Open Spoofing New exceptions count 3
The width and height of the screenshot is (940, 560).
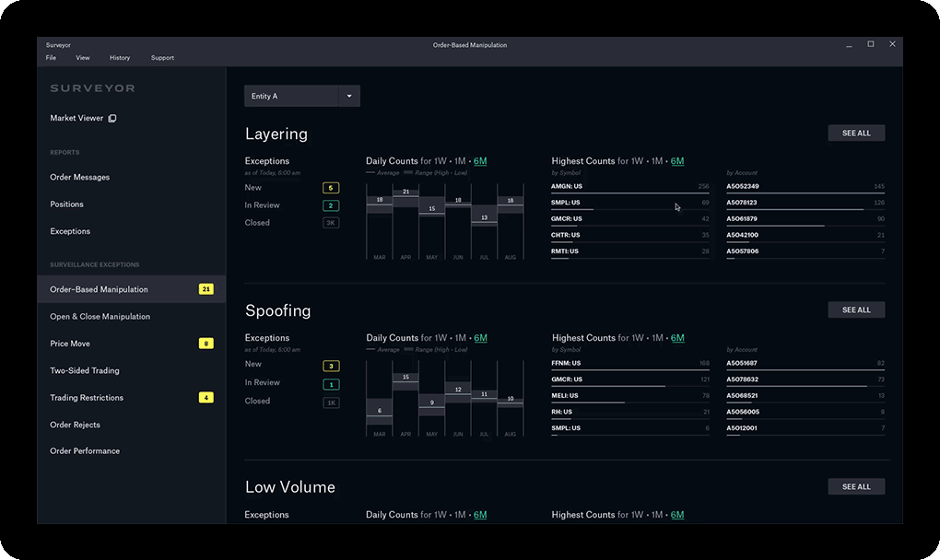(x=331, y=366)
